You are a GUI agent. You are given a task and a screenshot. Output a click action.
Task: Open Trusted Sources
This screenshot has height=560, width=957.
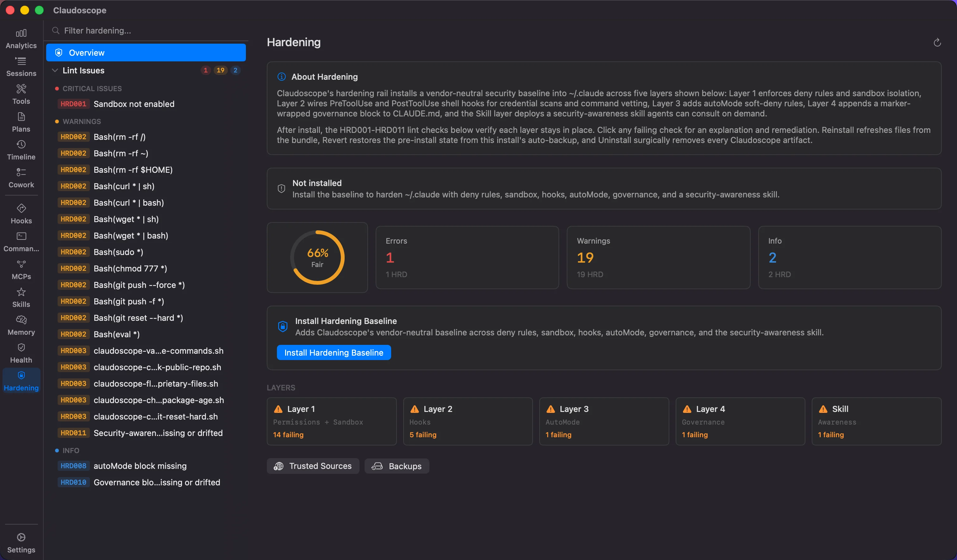pyautogui.click(x=313, y=466)
